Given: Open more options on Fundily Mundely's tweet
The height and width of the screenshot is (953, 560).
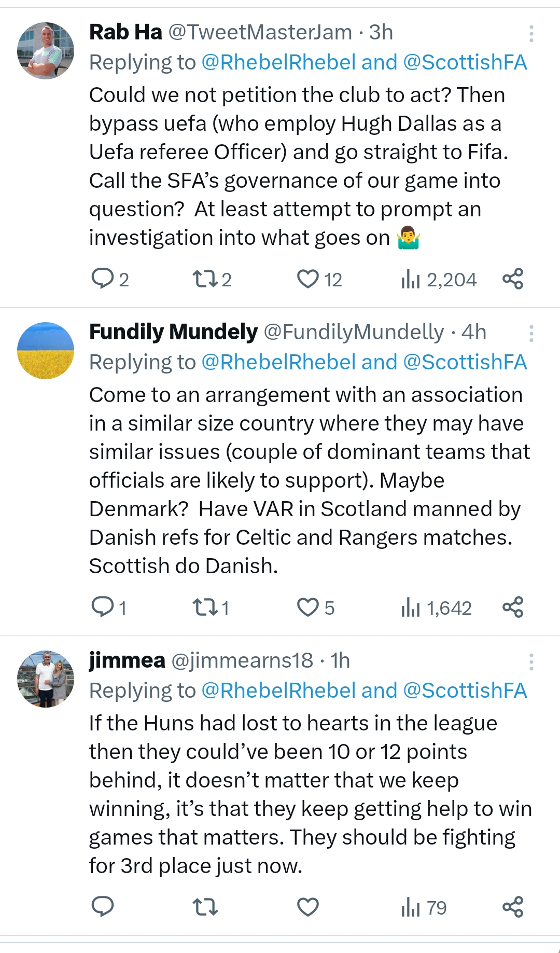Looking at the screenshot, I should point(531,334).
